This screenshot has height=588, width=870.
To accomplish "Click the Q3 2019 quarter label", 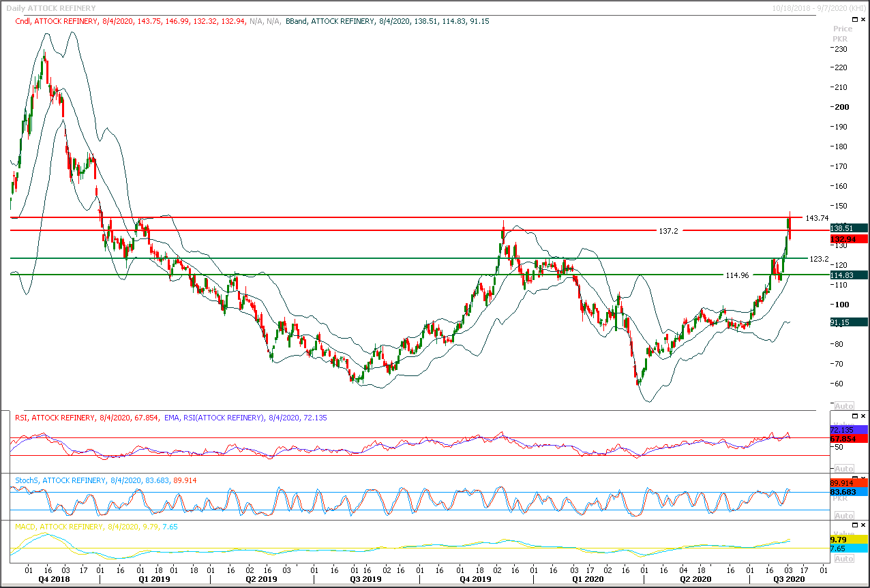I will point(365,580).
